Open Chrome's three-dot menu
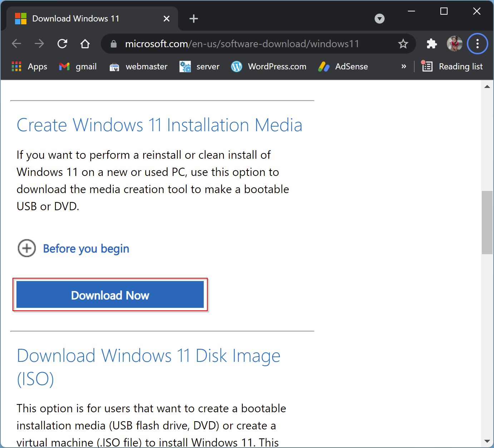Screen dimensions: 494x448 [478, 44]
